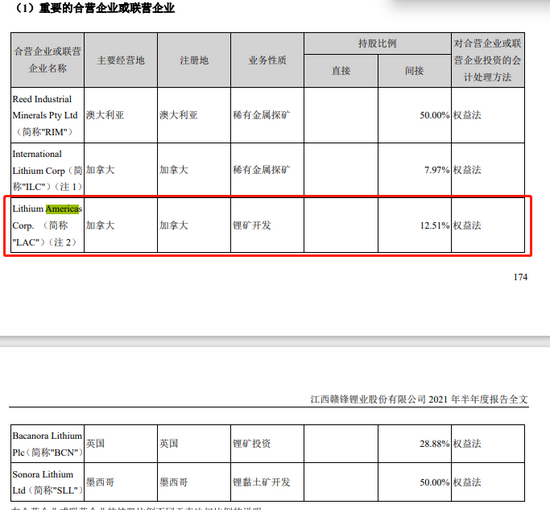Select the 业务性质 column header
Screen dimensions: 550x510
pyautogui.click(x=267, y=60)
